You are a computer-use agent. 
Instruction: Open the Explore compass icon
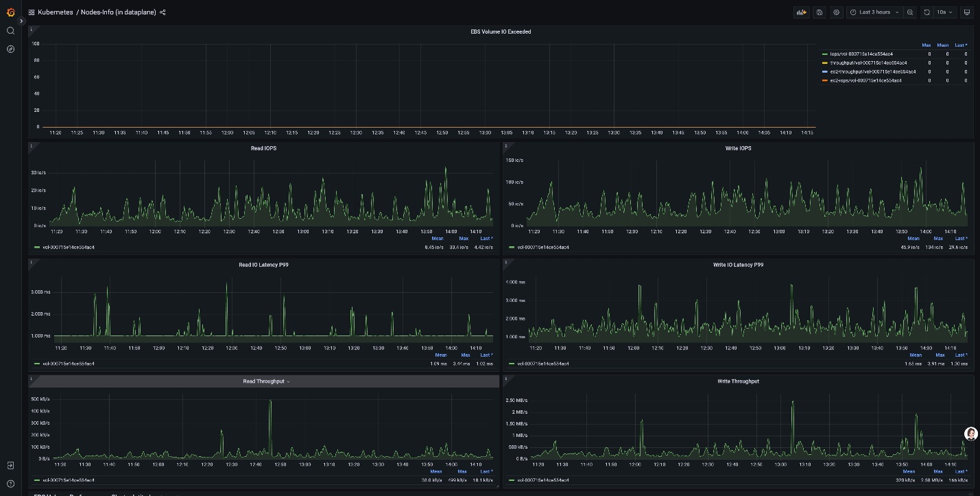pyautogui.click(x=10, y=49)
